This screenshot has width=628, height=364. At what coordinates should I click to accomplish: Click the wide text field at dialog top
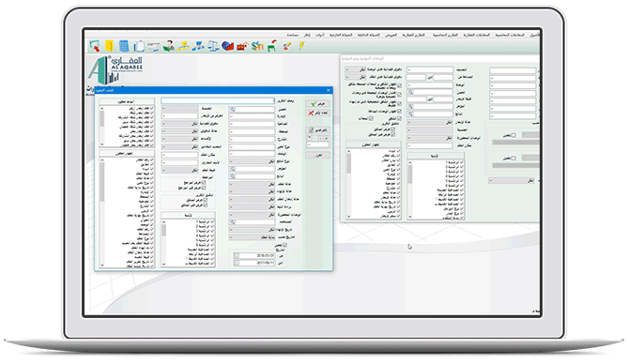[x=218, y=101]
